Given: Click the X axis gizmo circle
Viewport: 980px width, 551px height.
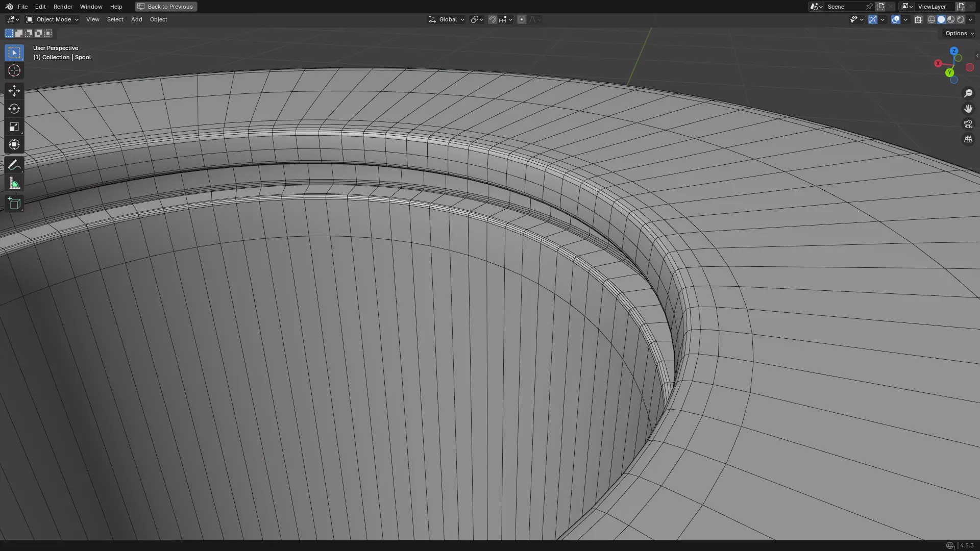Looking at the screenshot, I should 938,63.
